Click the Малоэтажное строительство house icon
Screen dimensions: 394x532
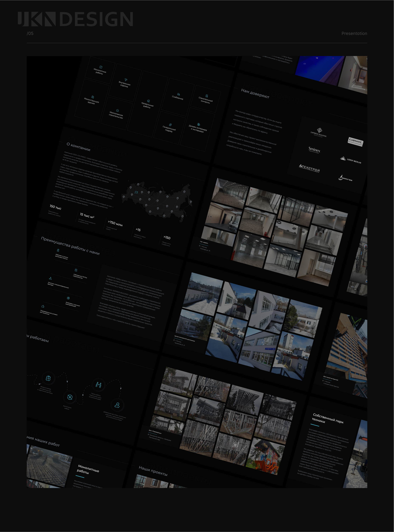pyautogui.click(x=117, y=110)
